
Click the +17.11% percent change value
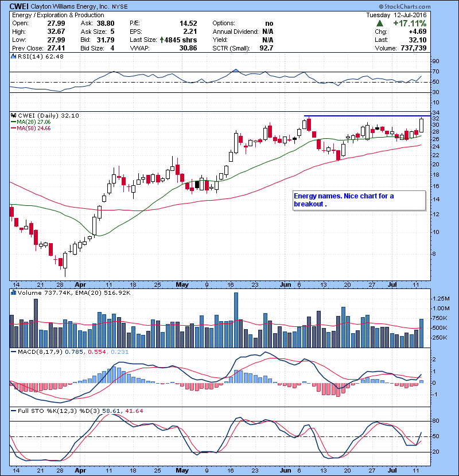410,24
